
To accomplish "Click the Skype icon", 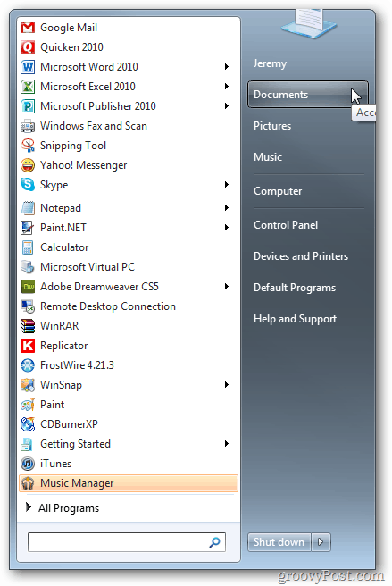I will coord(28,185).
